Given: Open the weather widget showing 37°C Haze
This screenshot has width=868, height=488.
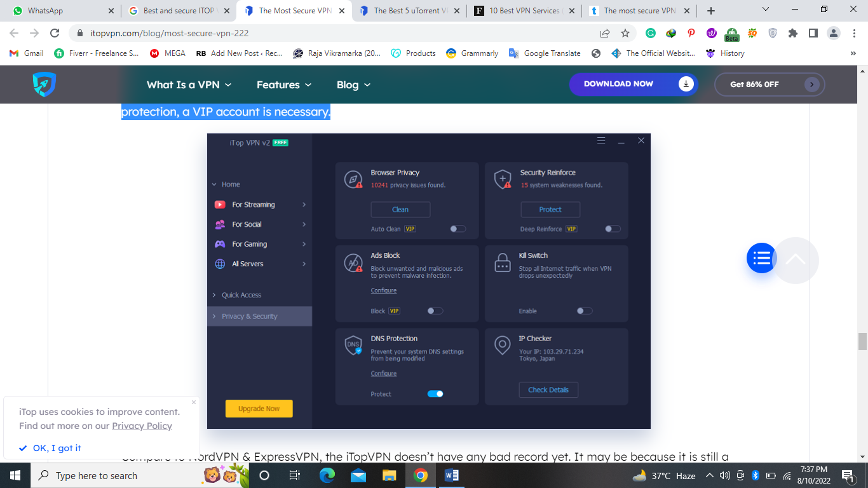Looking at the screenshot, I should pos(664,476).
